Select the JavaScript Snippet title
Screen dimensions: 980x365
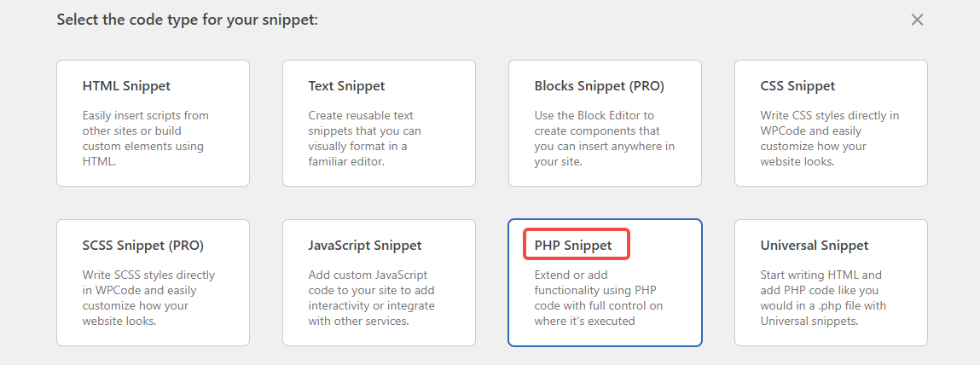365,246
